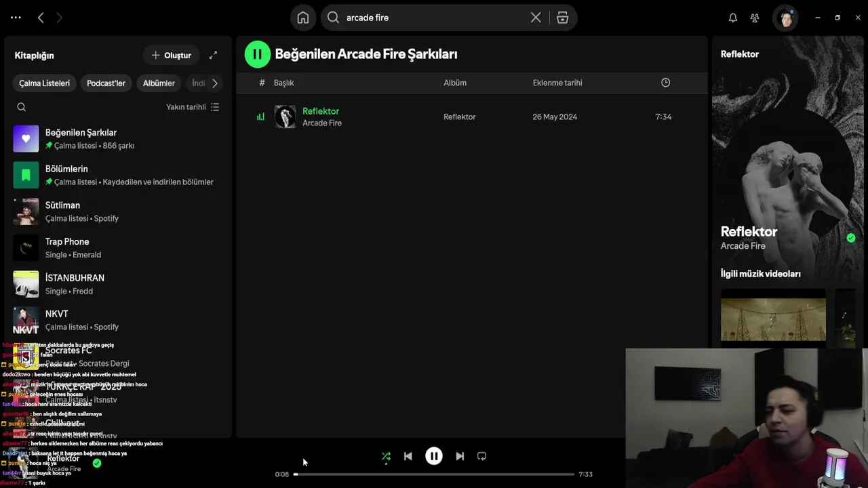Open the Browse icon in search bar

click(x=562, y=18)
